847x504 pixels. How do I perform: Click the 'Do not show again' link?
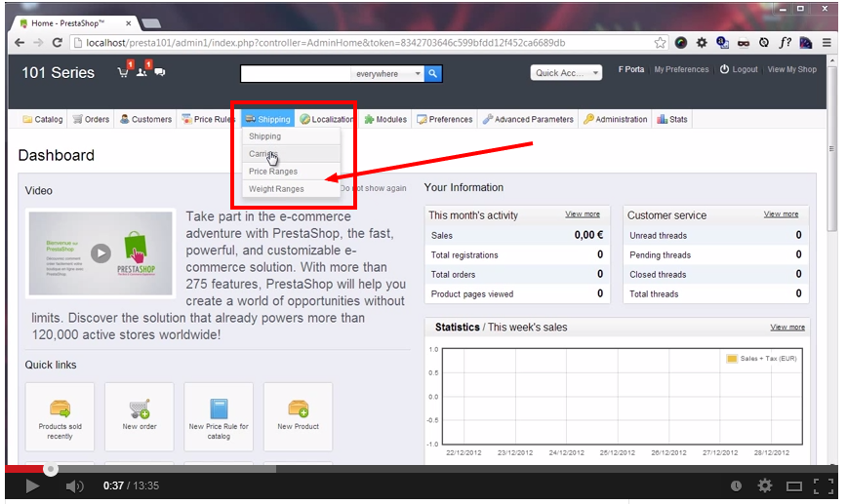pyautogui.click(x=374, y=188)
